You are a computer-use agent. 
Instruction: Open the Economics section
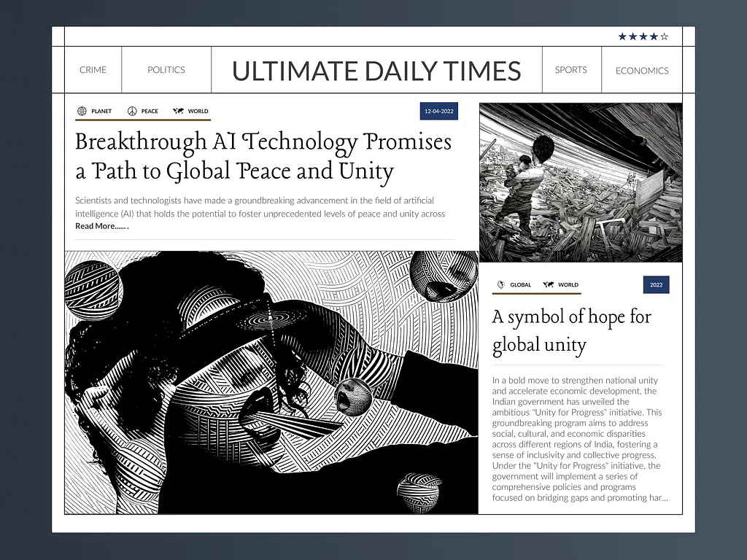click(642, 71)
